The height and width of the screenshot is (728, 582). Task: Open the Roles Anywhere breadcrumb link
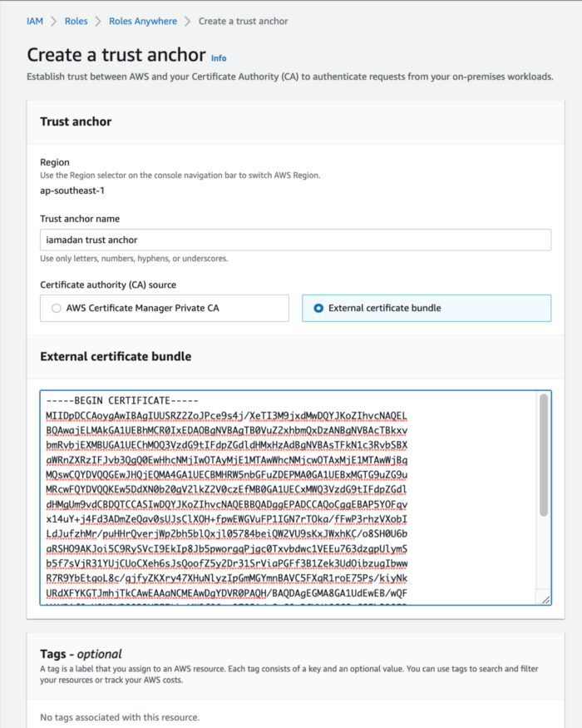click(143, 21)
